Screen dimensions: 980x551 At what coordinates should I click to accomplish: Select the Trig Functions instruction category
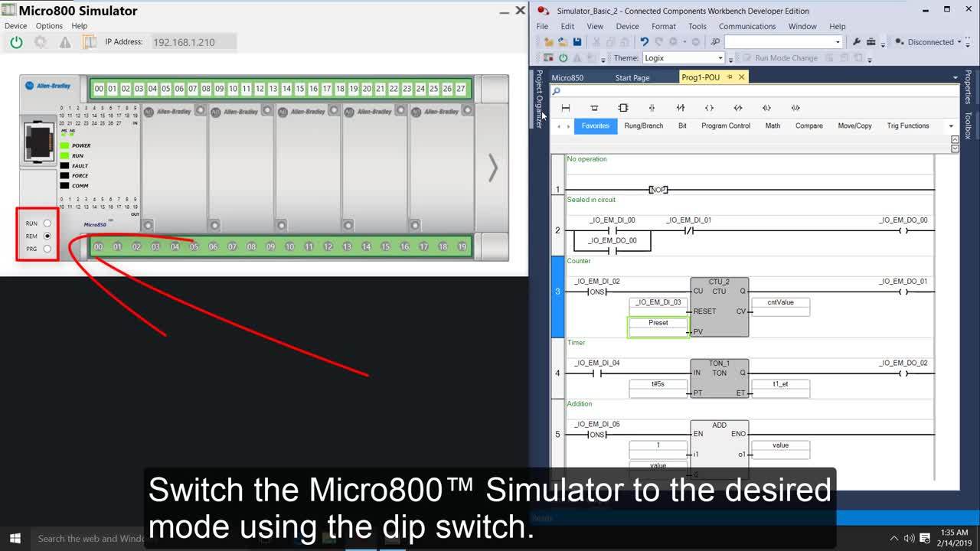click(x=908, y=126)
